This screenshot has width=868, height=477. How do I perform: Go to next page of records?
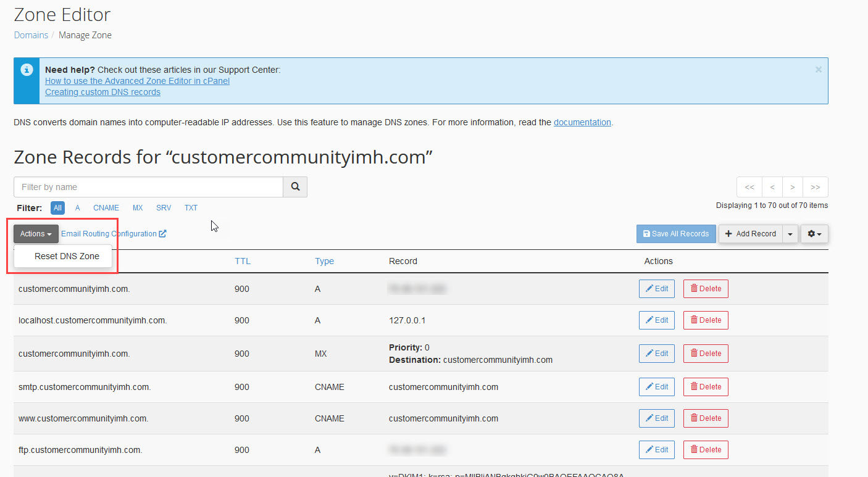793,187
